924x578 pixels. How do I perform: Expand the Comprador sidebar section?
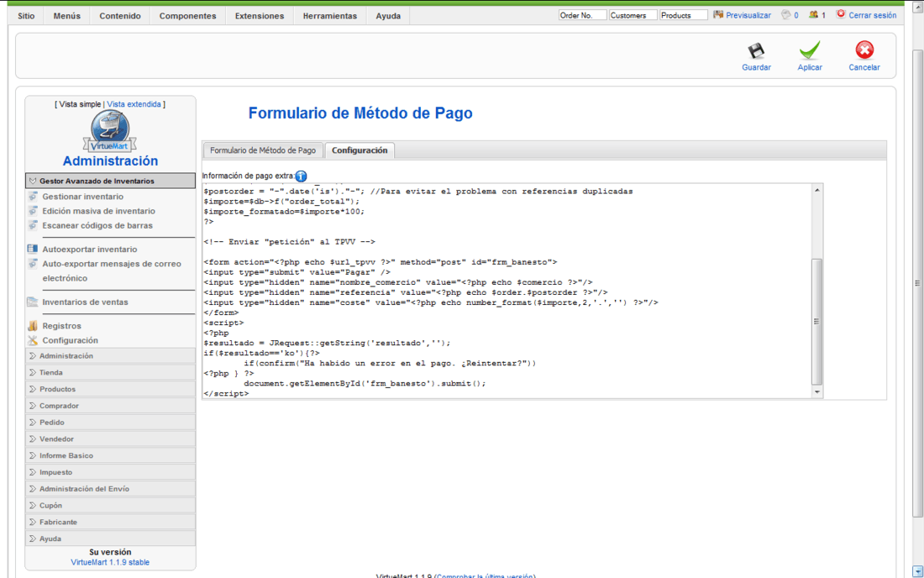pos(110,406)
